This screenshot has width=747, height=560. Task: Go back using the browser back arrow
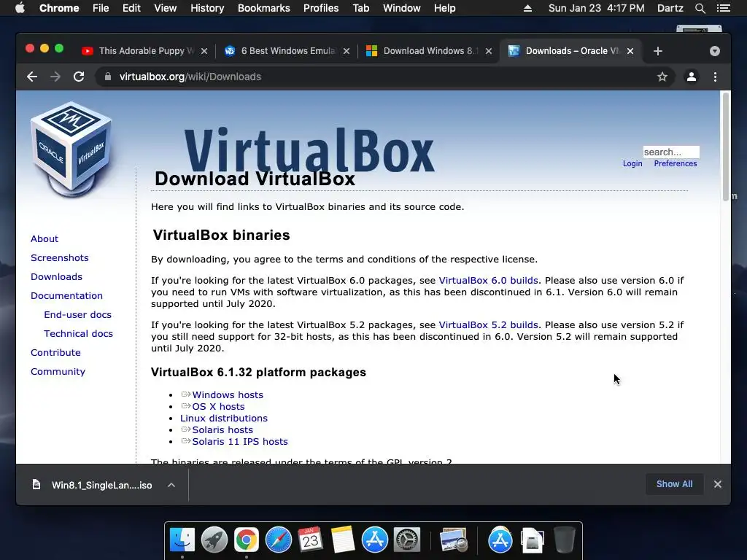32,77
